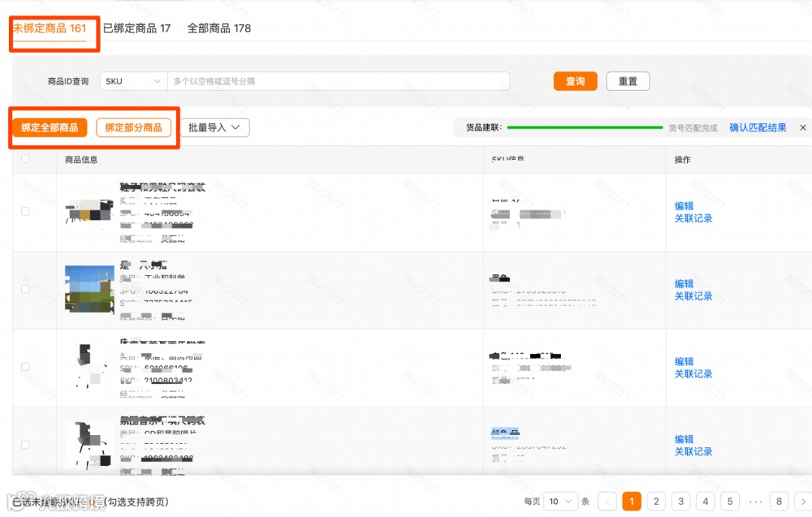
Task: Select the checkbox for the second product row
Action: pyautogui.click(x=25, y=289)
